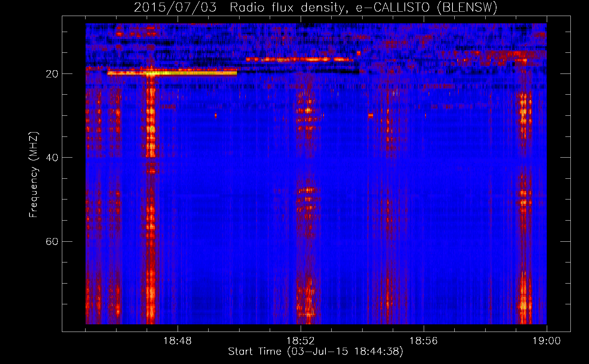Click the 20 MHz frequency tick label
The width and height of the screenshot is (589, 364).
pos(52,74)
